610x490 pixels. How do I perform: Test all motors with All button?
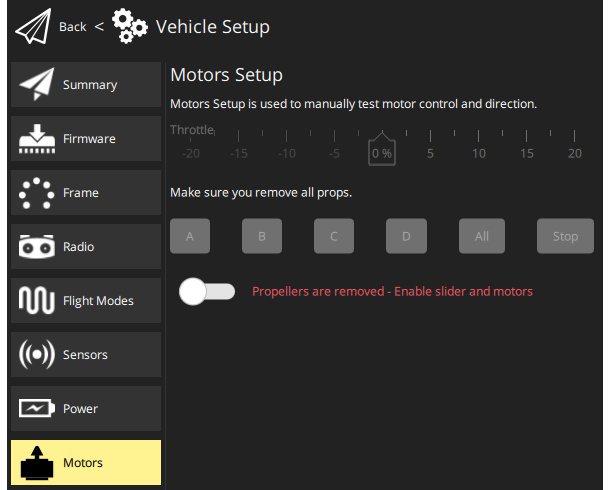(481, 237)
